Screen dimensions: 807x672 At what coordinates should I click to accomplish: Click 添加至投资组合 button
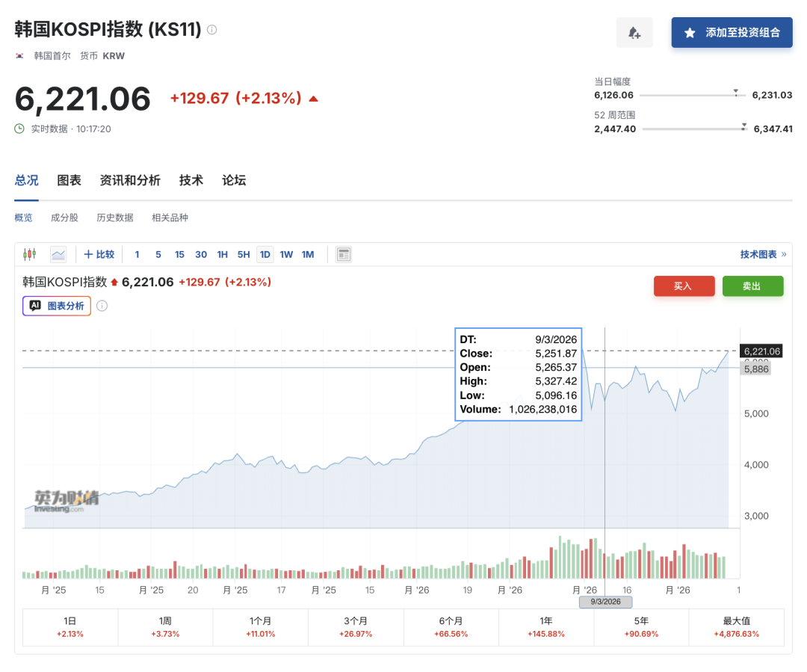(x=732, y=33)
